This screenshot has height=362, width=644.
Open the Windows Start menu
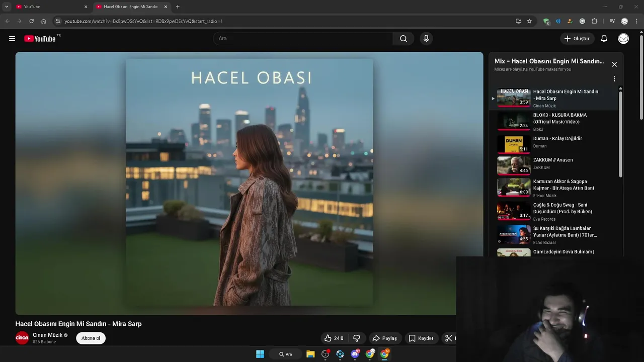tap(260, 354)
